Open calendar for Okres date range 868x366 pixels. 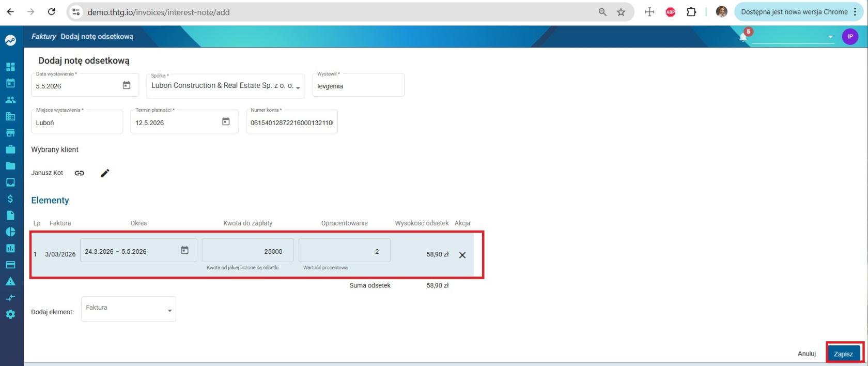[184, 250]
